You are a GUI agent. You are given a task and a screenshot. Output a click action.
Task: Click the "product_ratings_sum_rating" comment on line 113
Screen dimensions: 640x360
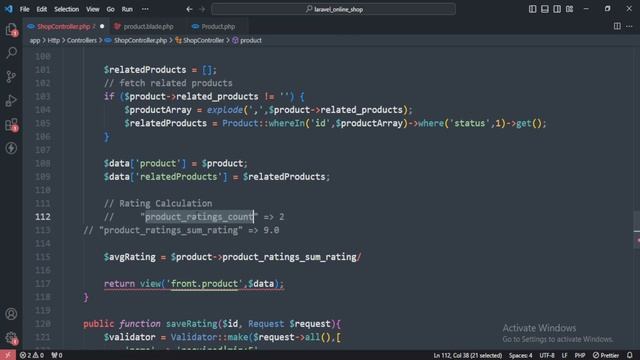coord(171,230)
